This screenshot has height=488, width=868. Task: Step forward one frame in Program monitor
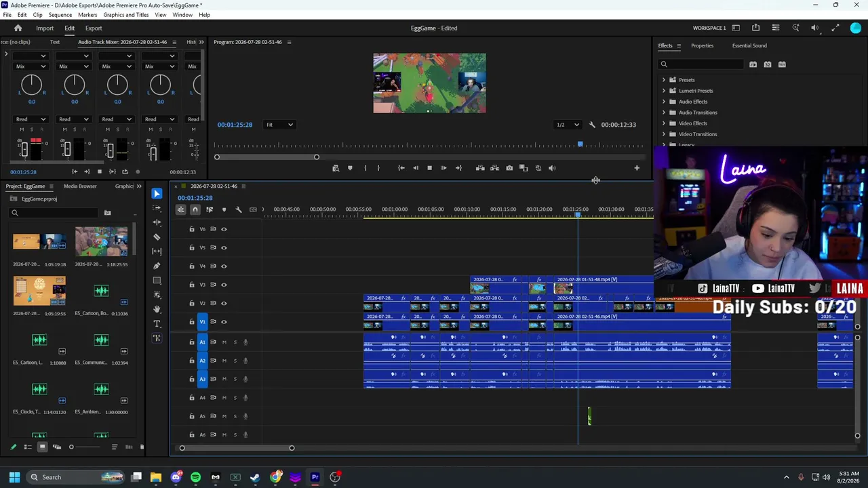coord(444,168)
